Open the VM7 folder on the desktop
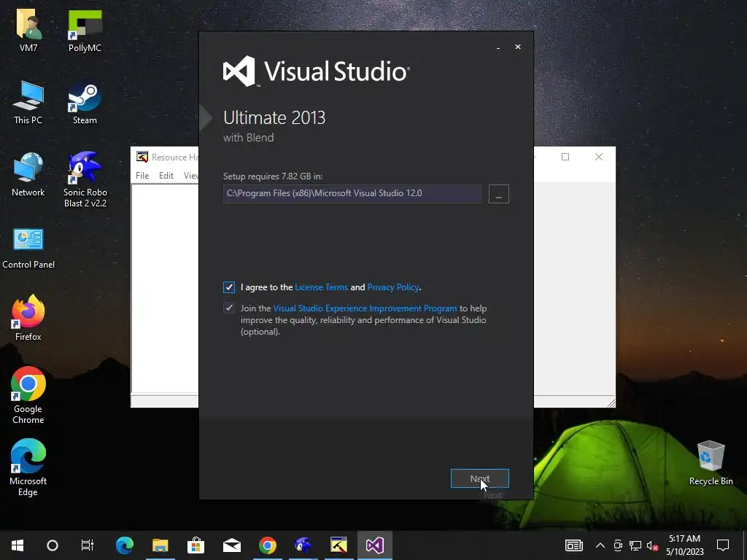This screenshot has height=560, width=747. (28, 30)
